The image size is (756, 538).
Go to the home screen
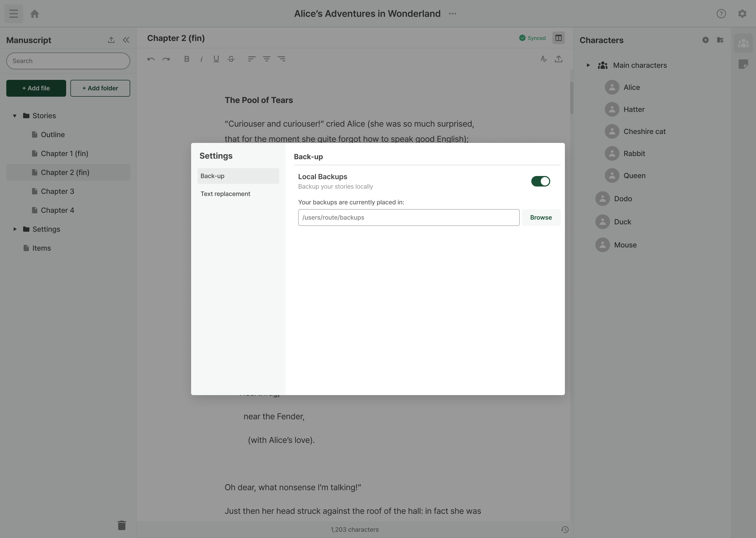tap(35, 14)
